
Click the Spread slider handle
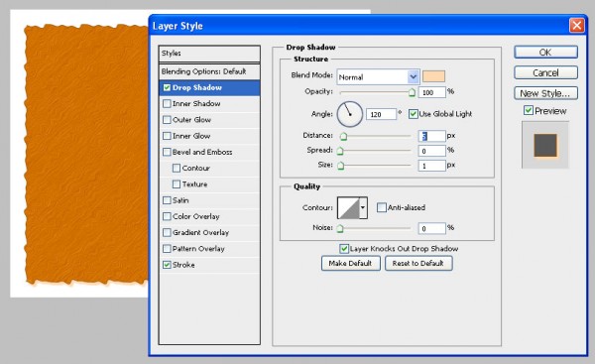tap(340, 151)
